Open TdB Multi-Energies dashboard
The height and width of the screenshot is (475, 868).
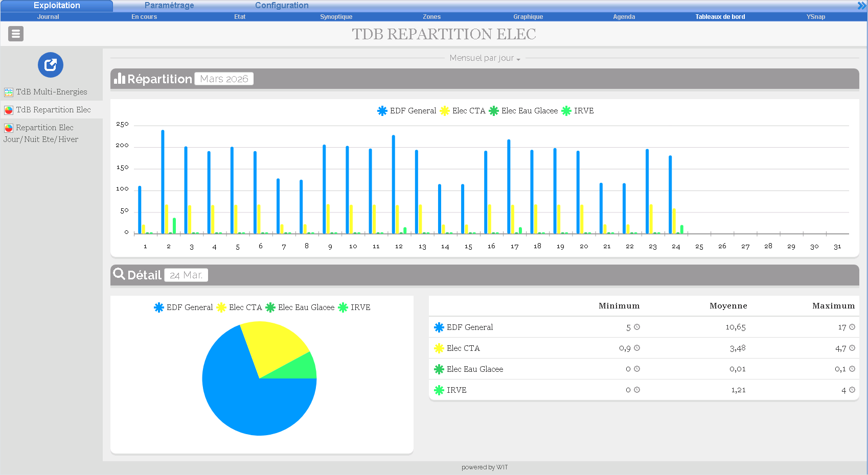51,92
